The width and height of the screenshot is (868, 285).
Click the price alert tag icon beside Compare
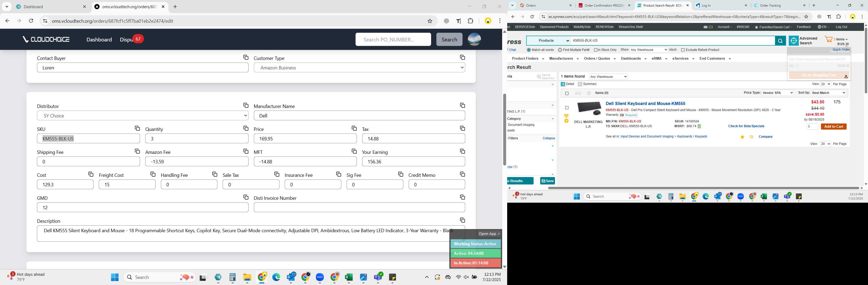pos(752,137)
